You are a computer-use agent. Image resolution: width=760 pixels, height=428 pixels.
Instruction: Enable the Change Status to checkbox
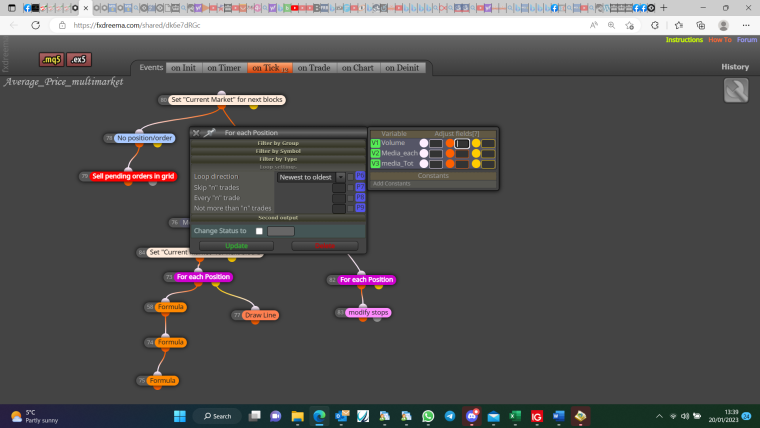coord(259,231)
